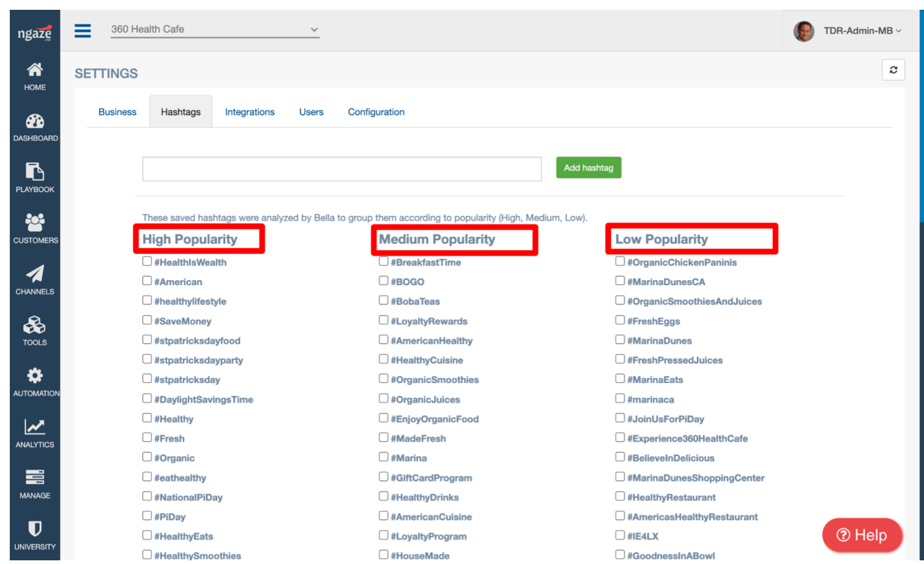Tick the #American hashtag checkbox

pyautogui.click(x=147, y=281)
